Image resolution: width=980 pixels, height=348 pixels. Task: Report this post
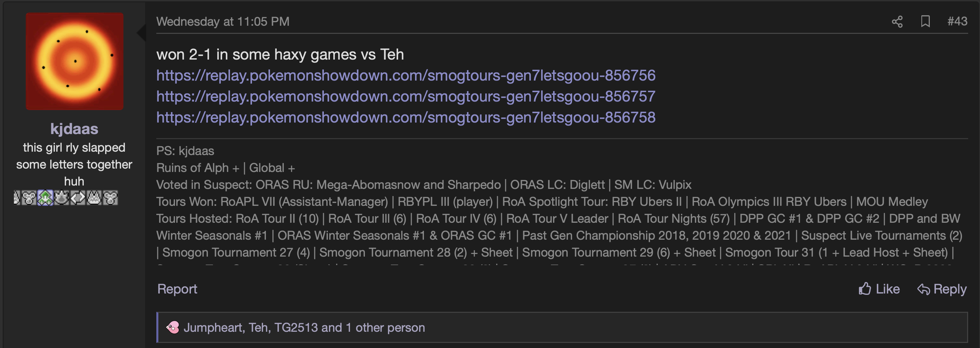(177, 289)
